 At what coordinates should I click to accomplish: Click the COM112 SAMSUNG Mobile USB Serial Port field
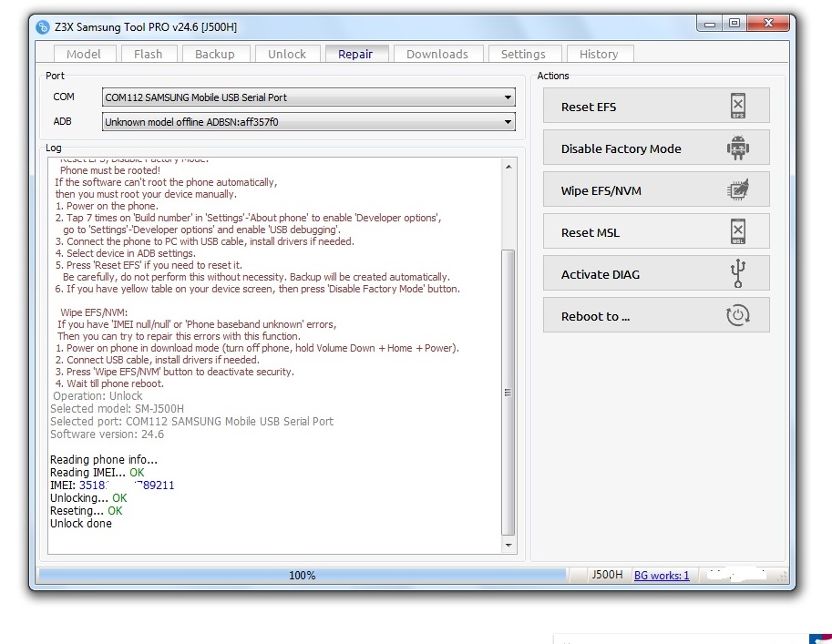coord(308,97)
